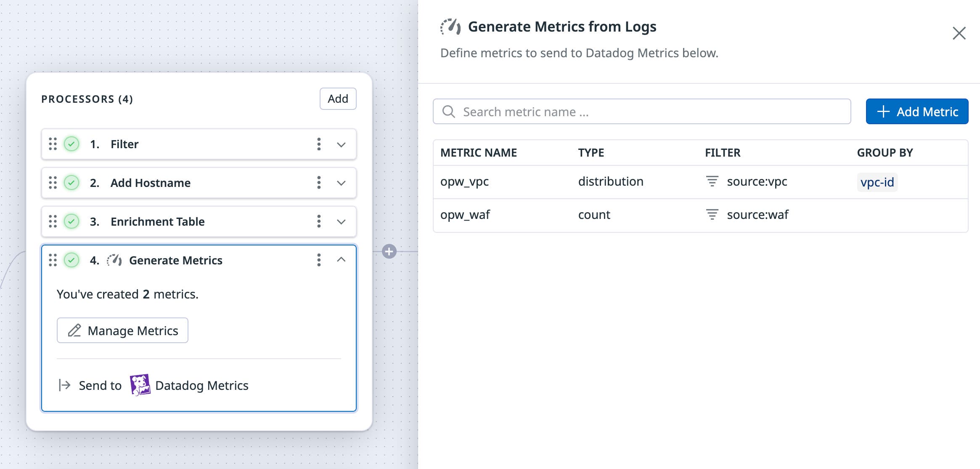This screenshot has height=469, width=980.
Task: Click the magnifying glass in the metric search bar
Action: (449, 111)
